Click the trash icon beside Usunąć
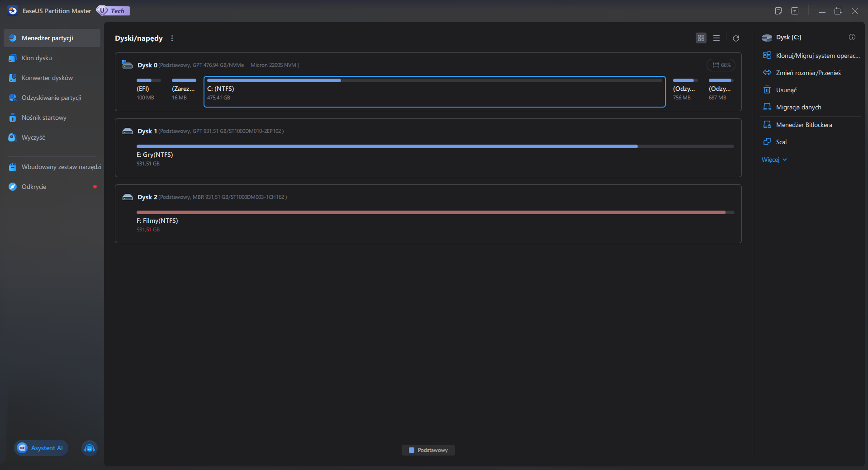 click(x=767, y=90)
